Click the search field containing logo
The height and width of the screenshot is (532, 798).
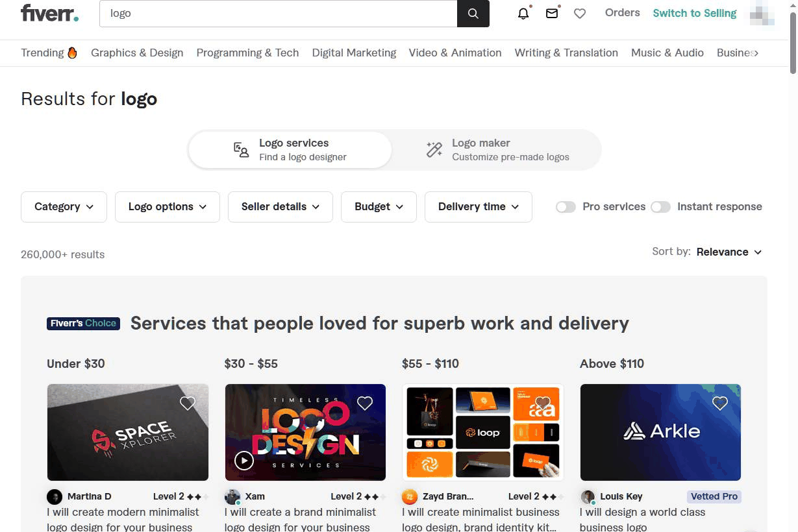pos(278,14)
